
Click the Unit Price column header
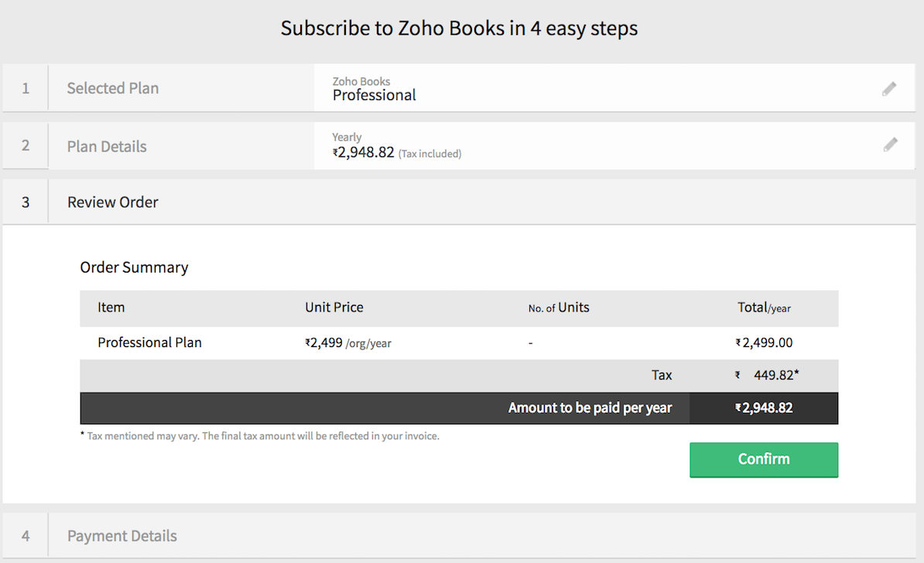334,307
